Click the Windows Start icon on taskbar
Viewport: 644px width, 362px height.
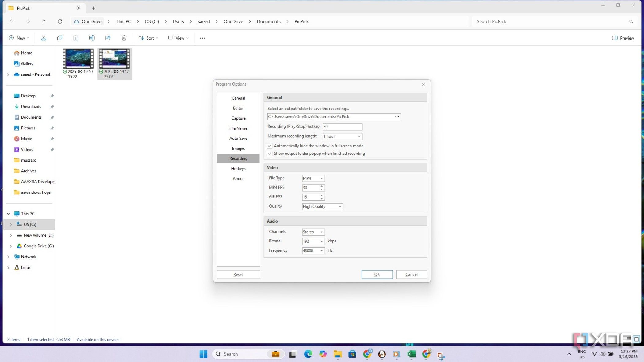[203, 354]
